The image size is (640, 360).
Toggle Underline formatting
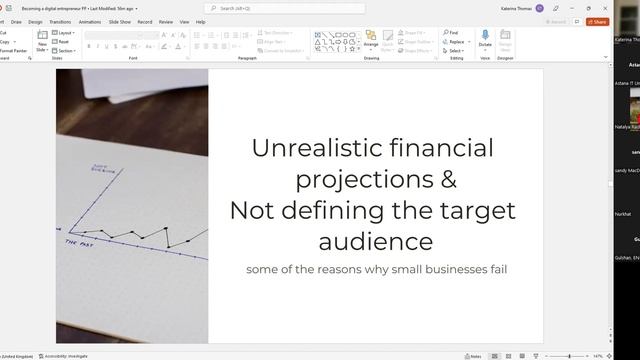coord(107,47)
